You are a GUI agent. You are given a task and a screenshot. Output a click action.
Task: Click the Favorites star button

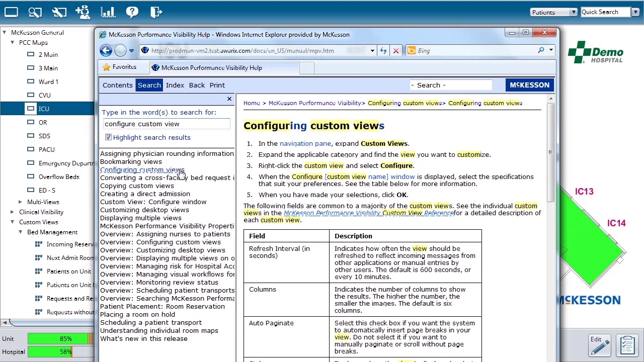[119, 67]
